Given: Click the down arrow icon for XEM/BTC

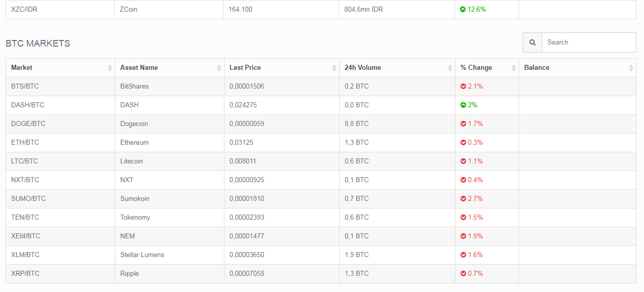Looking at the screenshot, I should (463, 236).
